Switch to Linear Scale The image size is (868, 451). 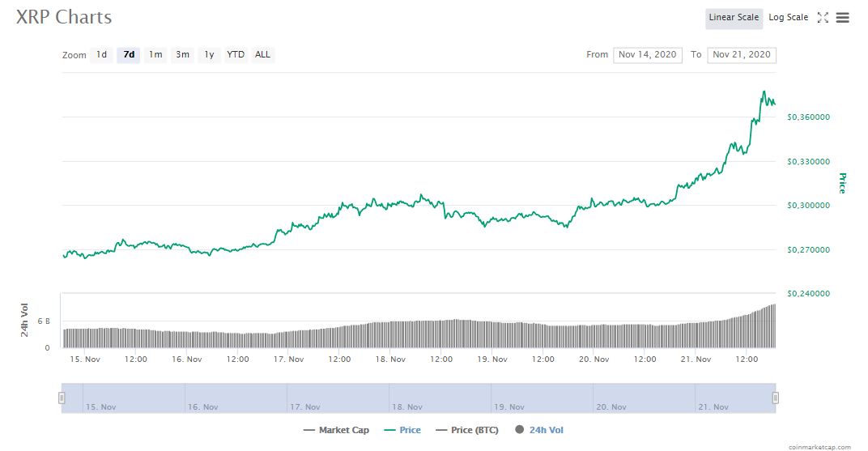pos(734,18)
